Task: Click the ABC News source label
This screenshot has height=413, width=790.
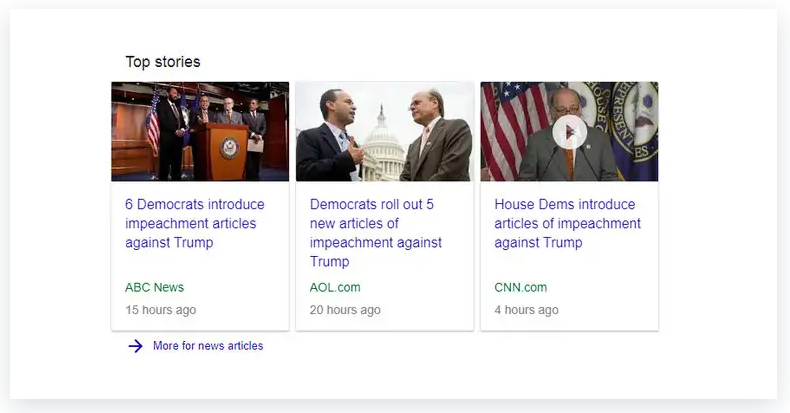Action: tap(155, 288)
